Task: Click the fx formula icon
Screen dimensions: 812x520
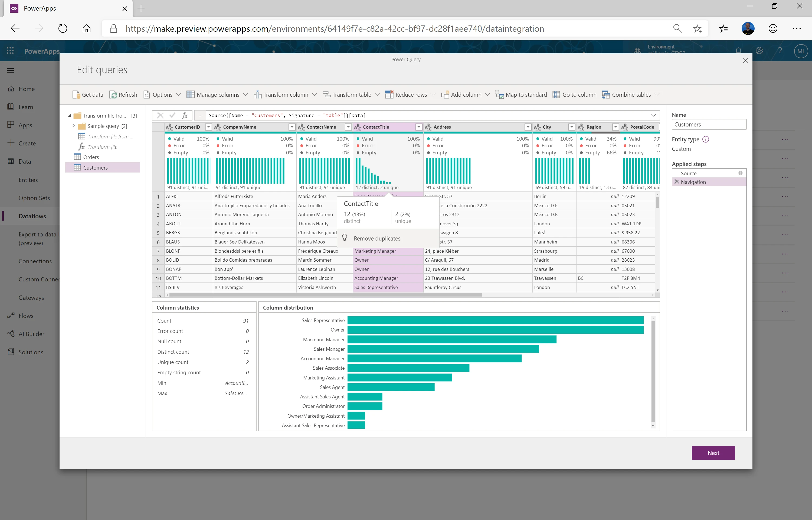Action: (185, 115)
